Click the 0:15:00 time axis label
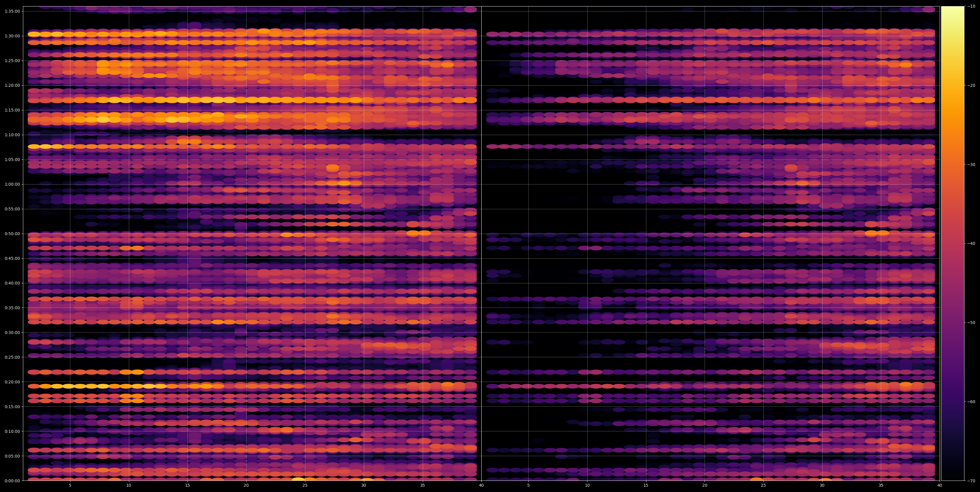Screen dimensions: 980x492 (x=12, y=406)
